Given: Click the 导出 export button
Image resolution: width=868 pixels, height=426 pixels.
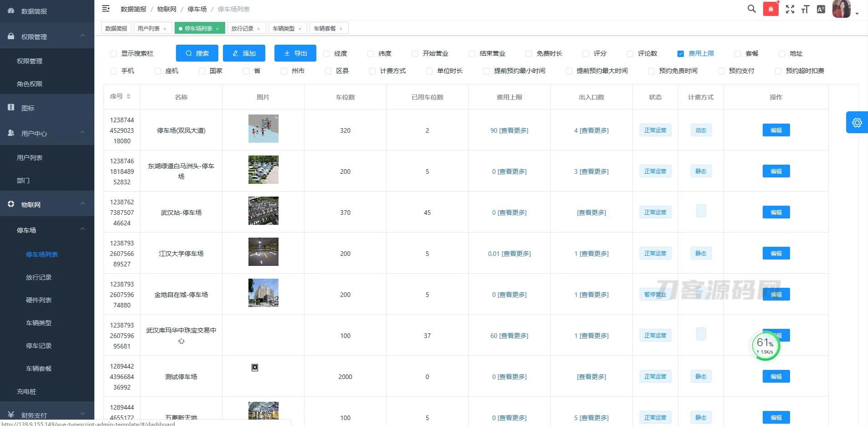Looking at the screenshot, I should coord(295,53).
